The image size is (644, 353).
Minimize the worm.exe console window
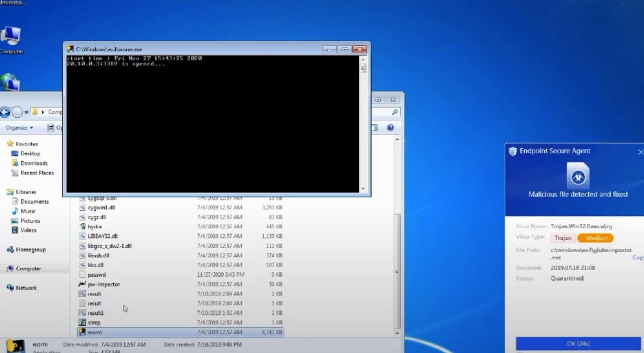click(330, 49)
